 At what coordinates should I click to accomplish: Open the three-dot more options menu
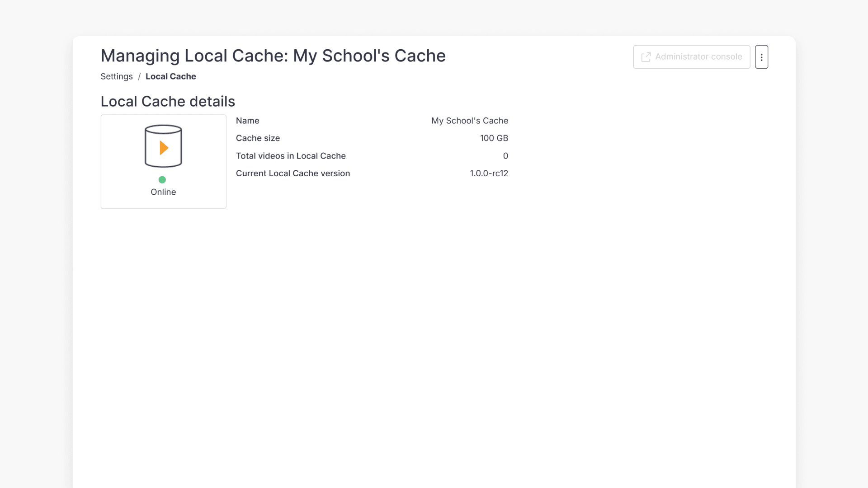point(761,57)
